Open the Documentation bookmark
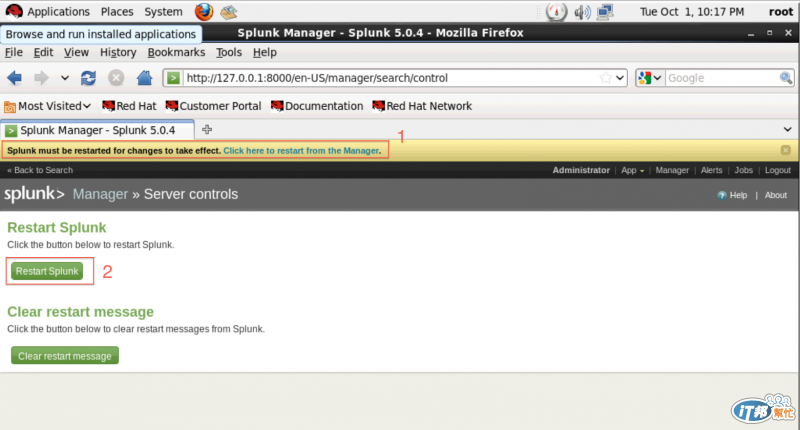 click(x=317, y=106)
